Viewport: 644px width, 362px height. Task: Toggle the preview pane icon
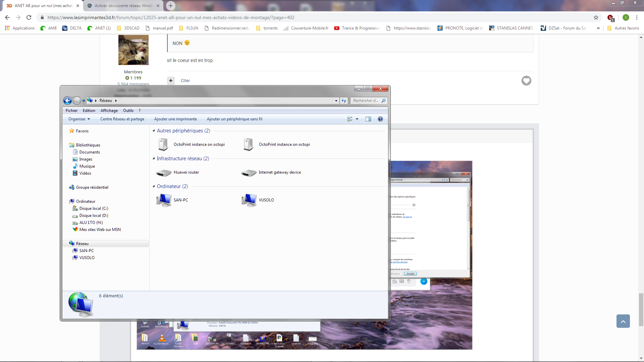point(368,119)
